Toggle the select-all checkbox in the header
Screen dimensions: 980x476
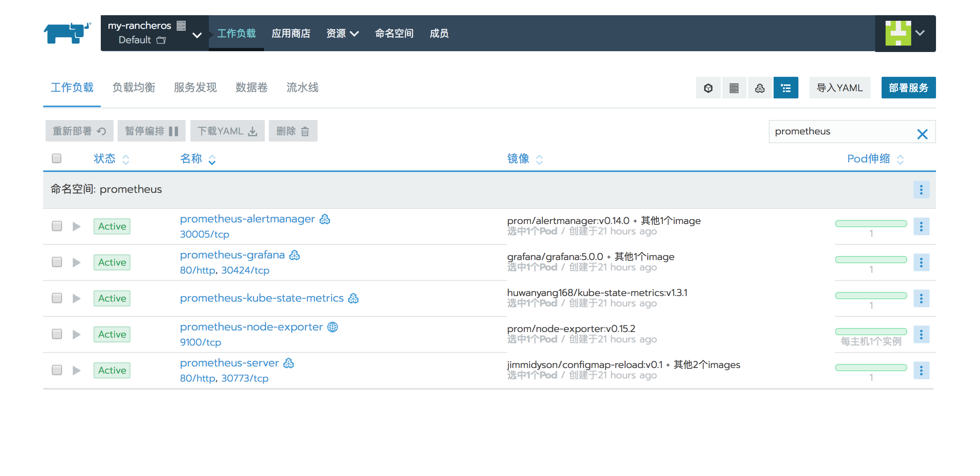pos(57,158)
